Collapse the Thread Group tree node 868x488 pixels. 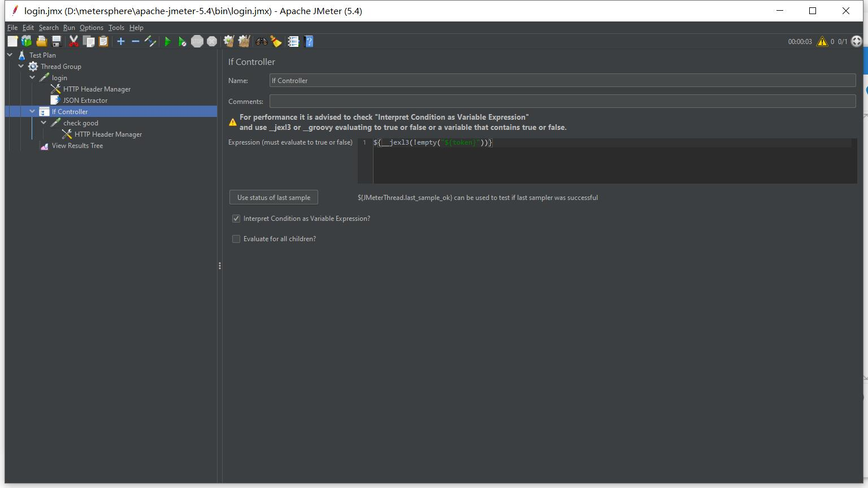21,66
